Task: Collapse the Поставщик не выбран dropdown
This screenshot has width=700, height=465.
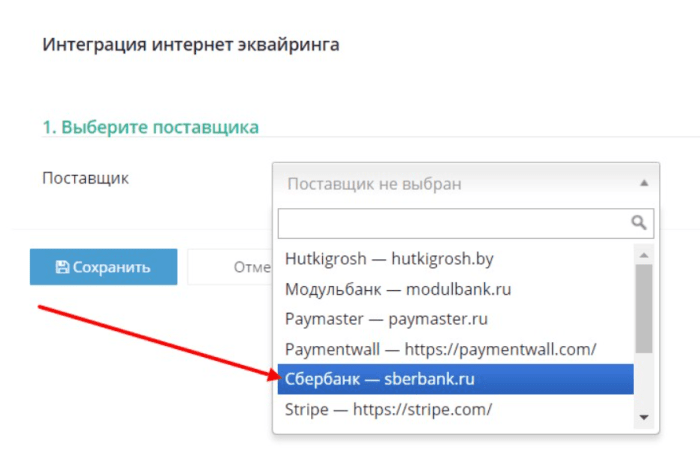Action: [x=466, y=183]
